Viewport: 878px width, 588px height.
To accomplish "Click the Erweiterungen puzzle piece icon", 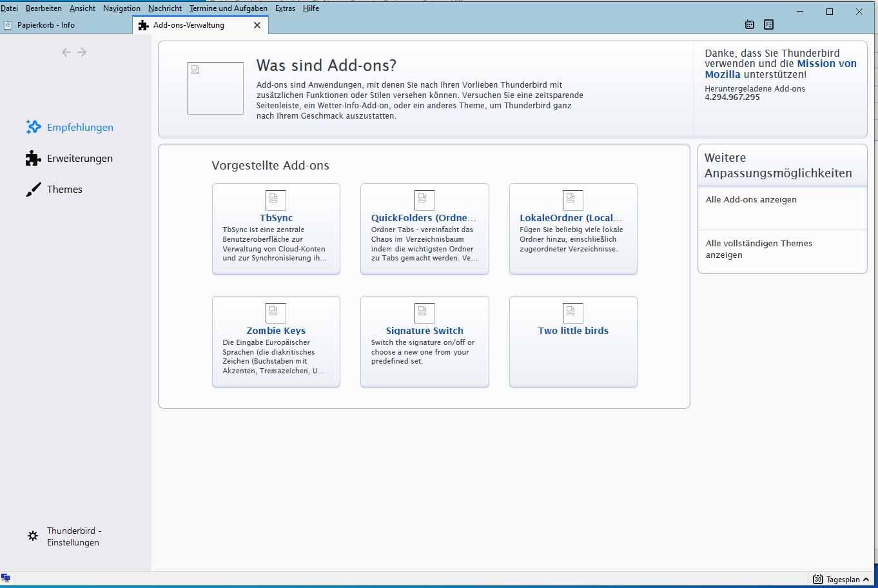I will pyautogui.click(x=34, y=158).
